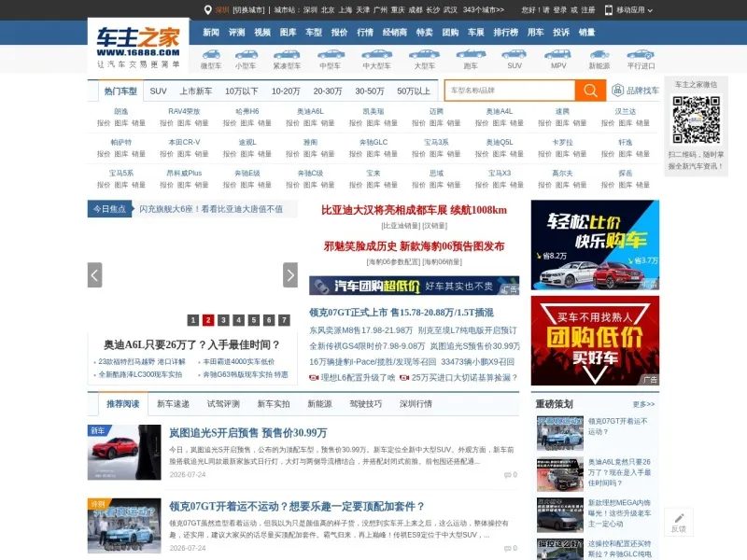Select slide number 3 in carousel
Image resolution: width=747 pixels, height=560 pixels.
pos(223,320)
